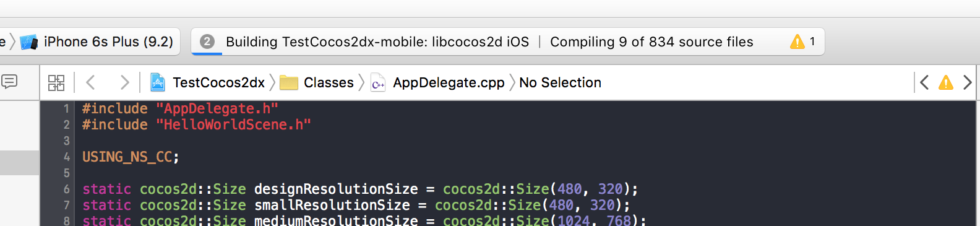
Task: Click mediumResolutionSize variable on line 8
Action: point(336,220)
